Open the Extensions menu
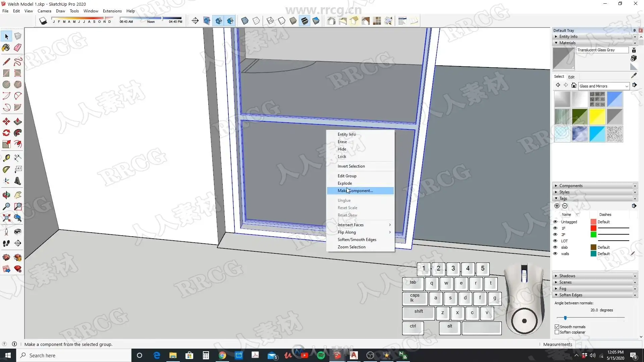The height and width of the screenshot is (362, 644). tap(112, 11)
